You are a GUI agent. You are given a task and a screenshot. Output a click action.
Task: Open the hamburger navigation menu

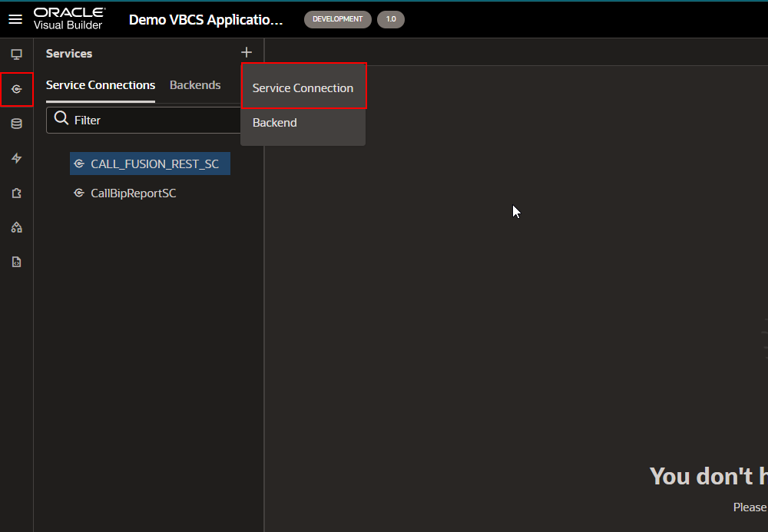(x=15, y=19)
